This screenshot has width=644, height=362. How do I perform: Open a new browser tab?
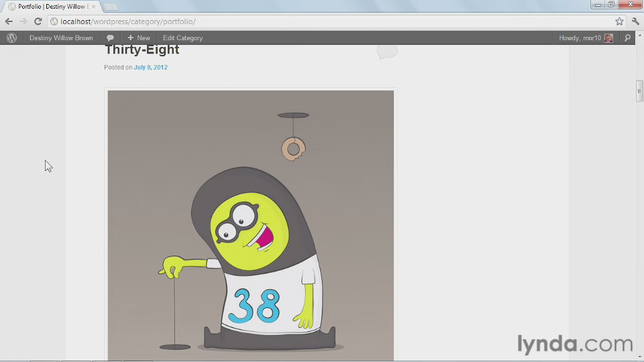[110, 7]
